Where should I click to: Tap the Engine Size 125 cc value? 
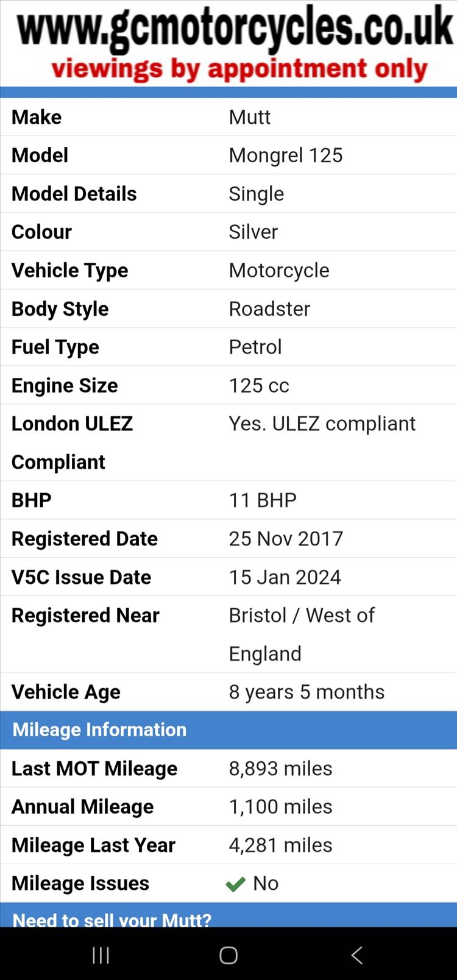coord(259,386)
